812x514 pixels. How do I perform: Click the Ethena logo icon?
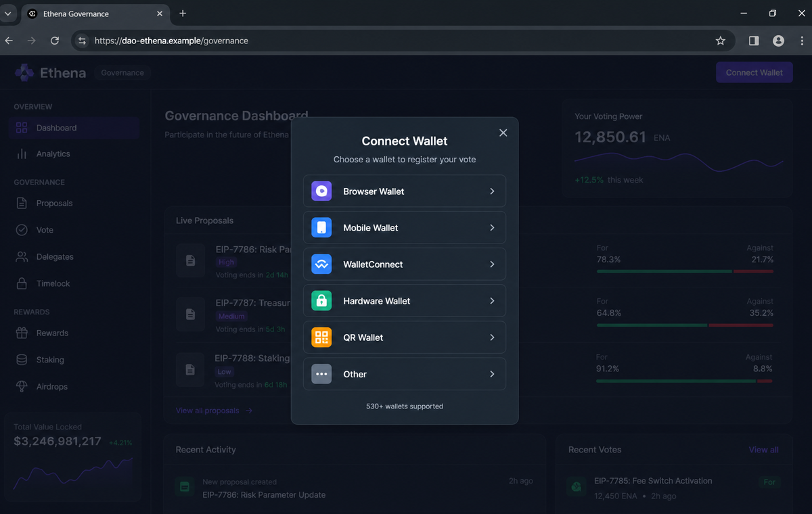click(x=24, y=72)
